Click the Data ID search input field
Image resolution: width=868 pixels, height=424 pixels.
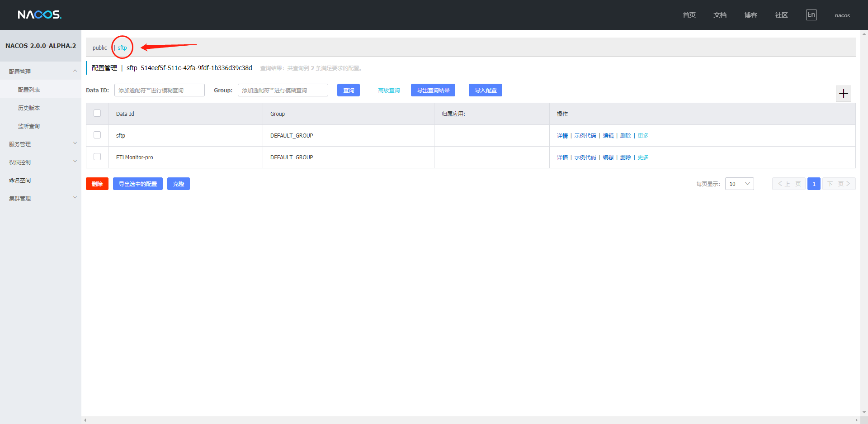(x=159, y=91)
